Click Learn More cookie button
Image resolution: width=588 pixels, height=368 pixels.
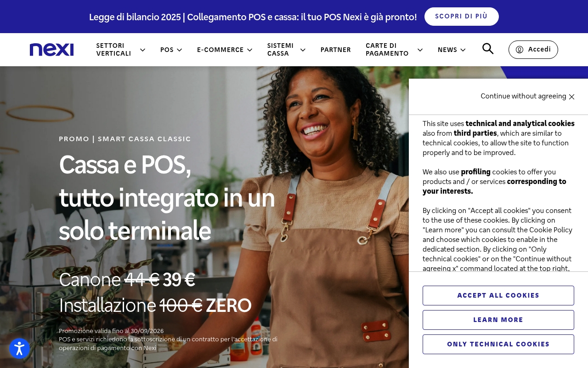498,320
